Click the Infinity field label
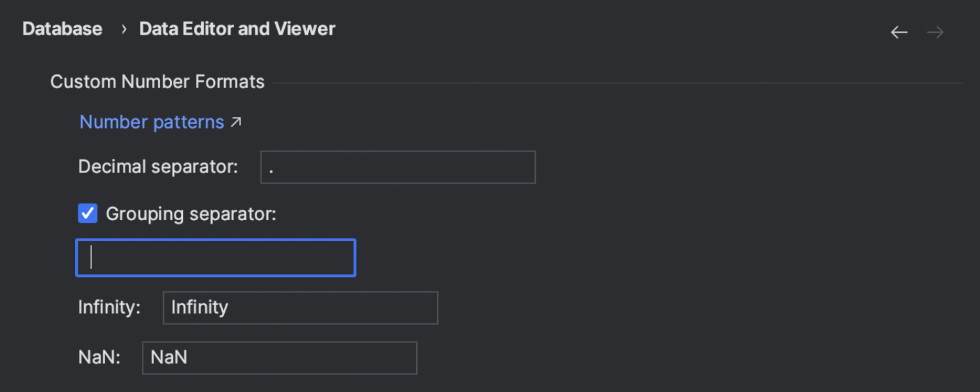 [109, 308]
